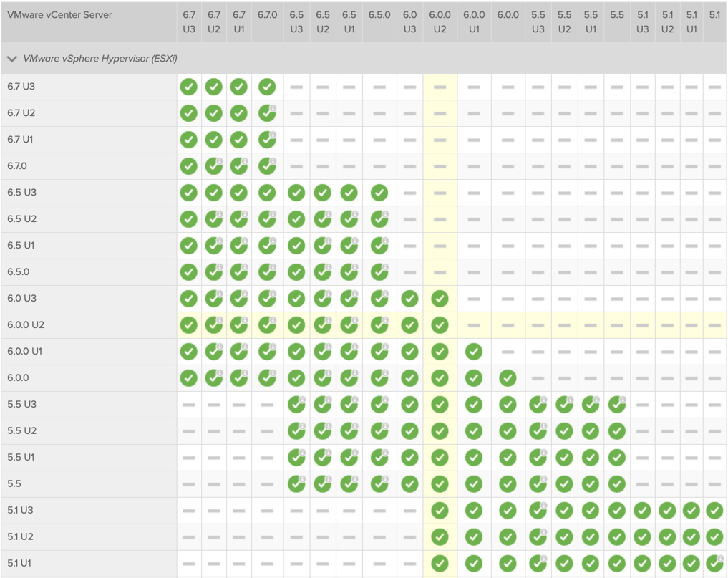Click check icon for ESXi 6.7 U3 under vCenter 6.7.0
The image size is (728, 578).
coord(267,87)
